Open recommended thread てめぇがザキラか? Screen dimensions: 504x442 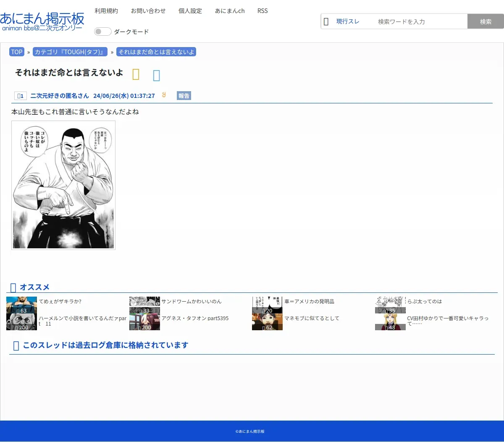(x=60, y=301)
